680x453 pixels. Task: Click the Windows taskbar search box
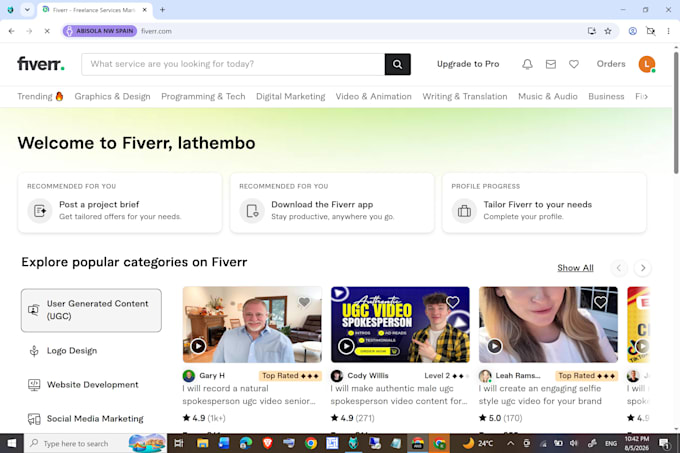pyautogui.click(x=95, y=443)
